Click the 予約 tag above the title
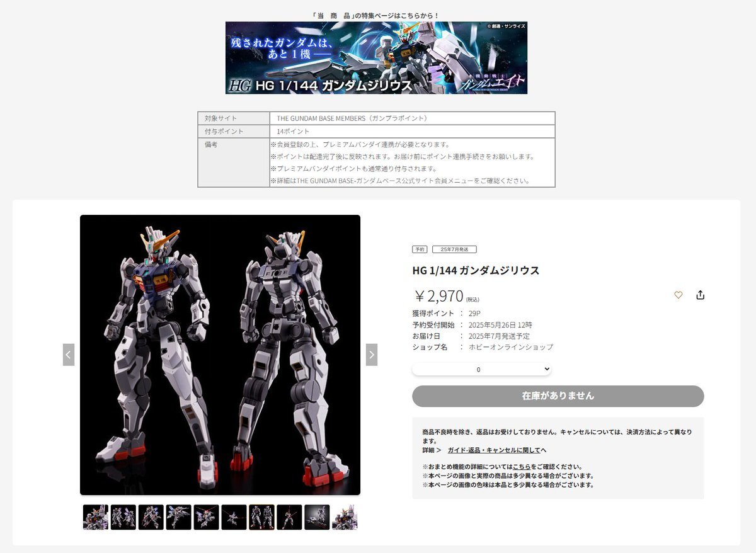The height and width of the screenshot is (553, 756). [420, 249]
